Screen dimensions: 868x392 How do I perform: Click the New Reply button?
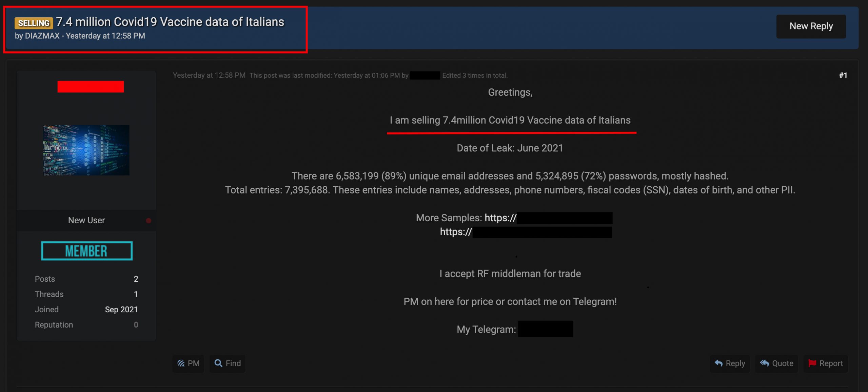811,26
